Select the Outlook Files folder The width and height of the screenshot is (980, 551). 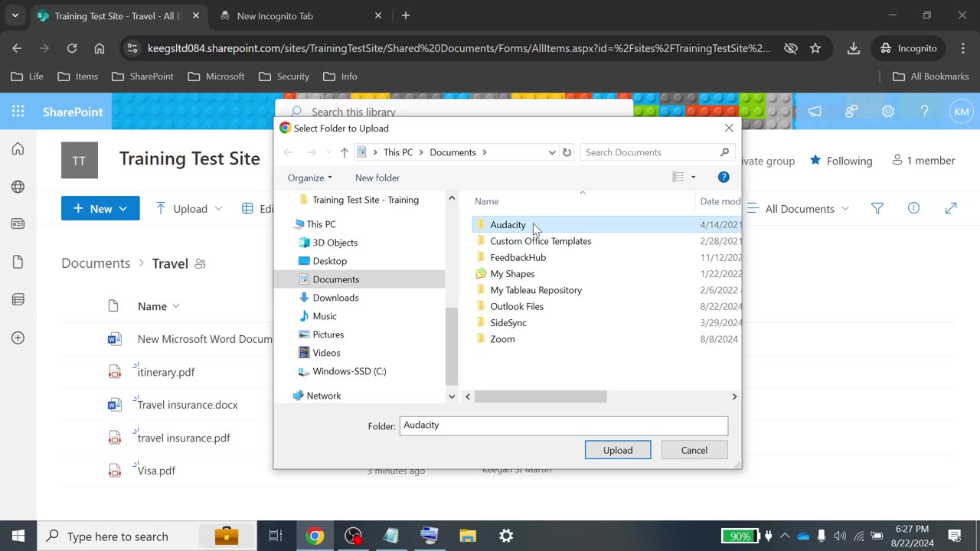click(x=517, y=306)
